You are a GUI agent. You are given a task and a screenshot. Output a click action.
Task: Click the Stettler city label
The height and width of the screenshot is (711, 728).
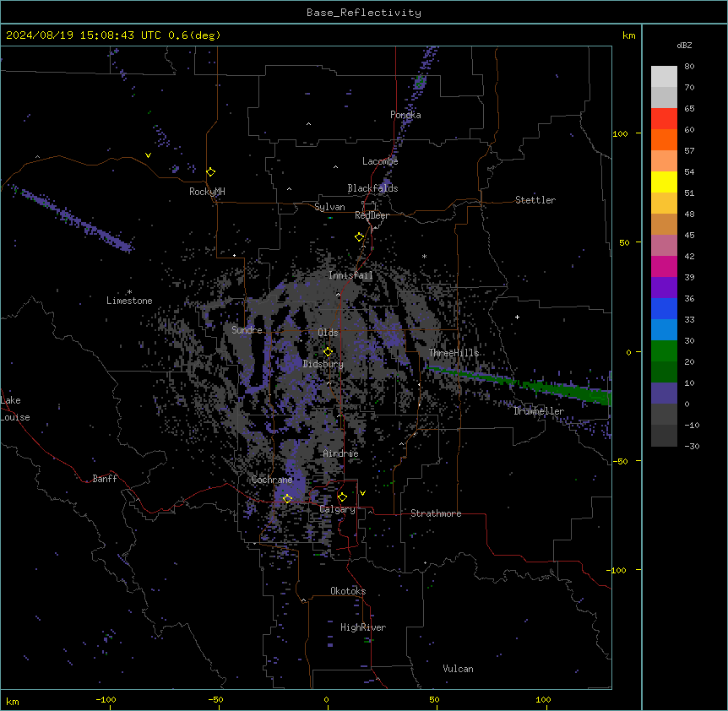coord(535,200)
